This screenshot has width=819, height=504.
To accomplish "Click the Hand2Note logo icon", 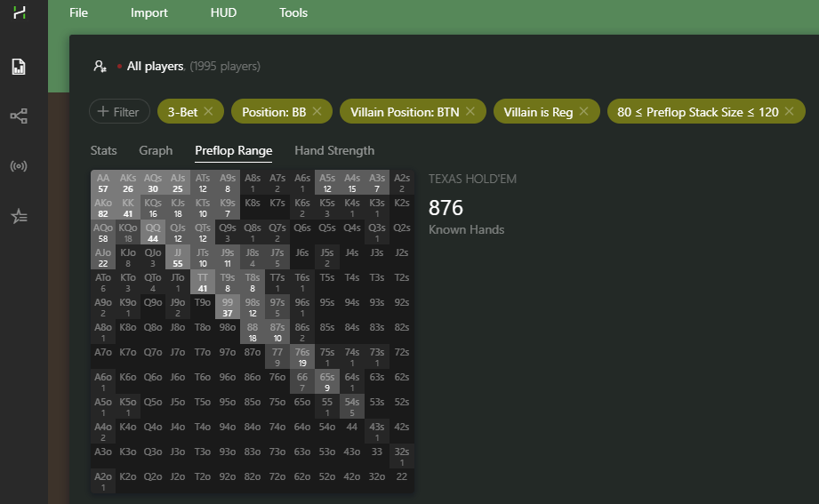I will tap(18, 12).
